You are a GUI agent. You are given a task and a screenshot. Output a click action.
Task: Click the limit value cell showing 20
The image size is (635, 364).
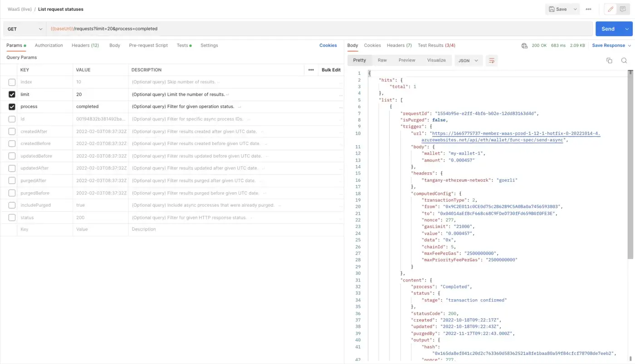100,94
